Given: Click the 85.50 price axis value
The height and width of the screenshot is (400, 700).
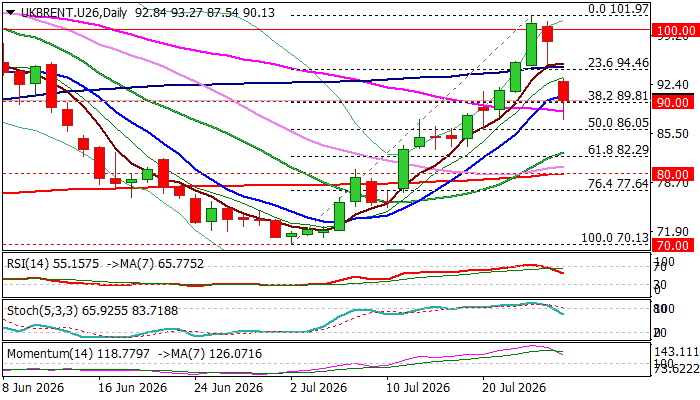Looking at the screenshot, I should (672, 133).
